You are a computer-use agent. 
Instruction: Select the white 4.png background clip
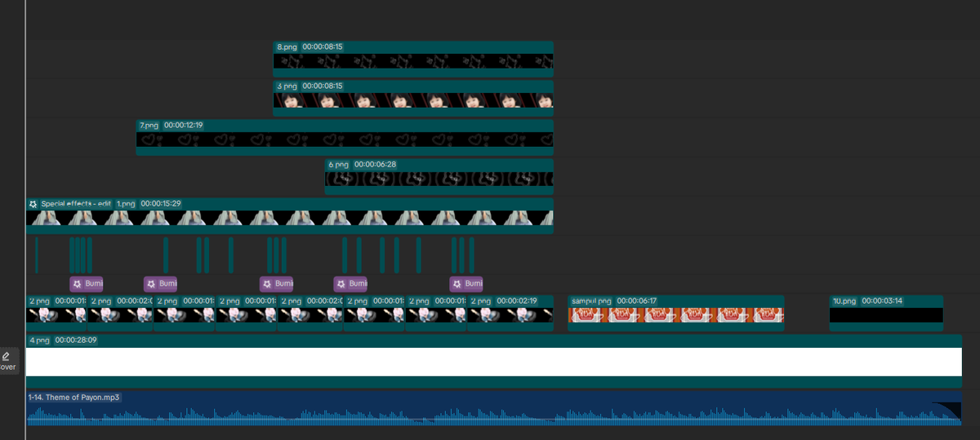point(494,362)
